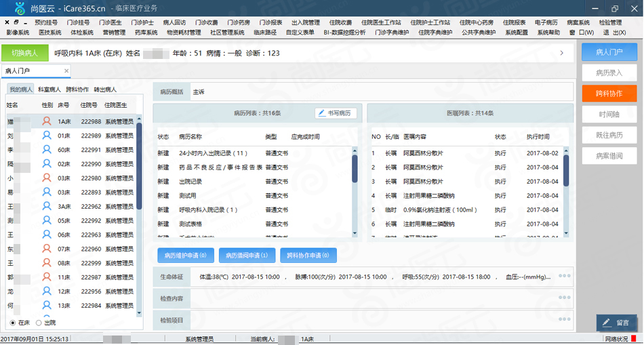This screenshot has width=644, height=345.
Task: Expand patient header with the right chevron
Action: pyautogui.click(x=562, y=53)
